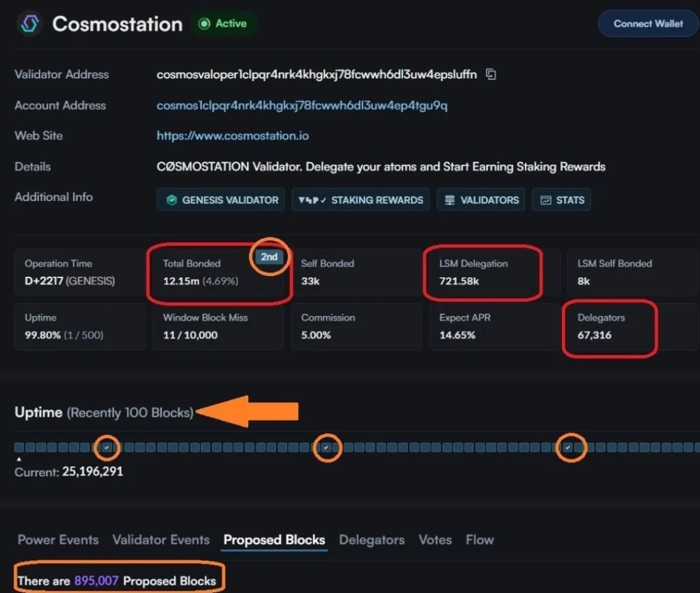The height and width of the screenshot is (593, 700).
Task: Open the Validator Events tab
Action: [x=161, y=540]
